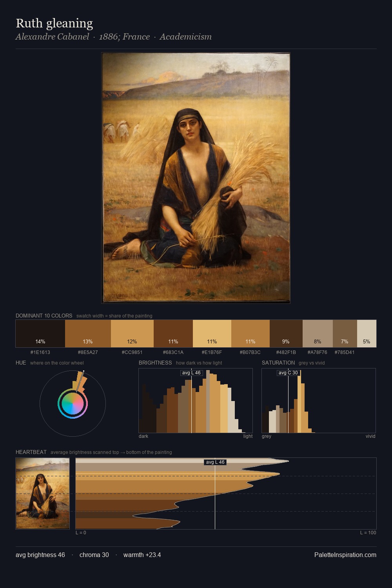Click the HEARTBEAT section heading
This screenshot has height=588, width=392.
click(31, 452)
